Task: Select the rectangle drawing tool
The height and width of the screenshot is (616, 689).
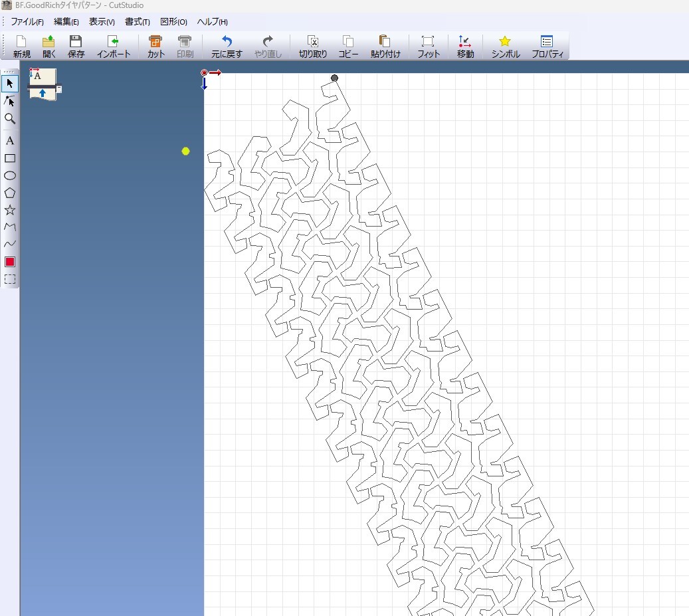Action: coord(10,158)
